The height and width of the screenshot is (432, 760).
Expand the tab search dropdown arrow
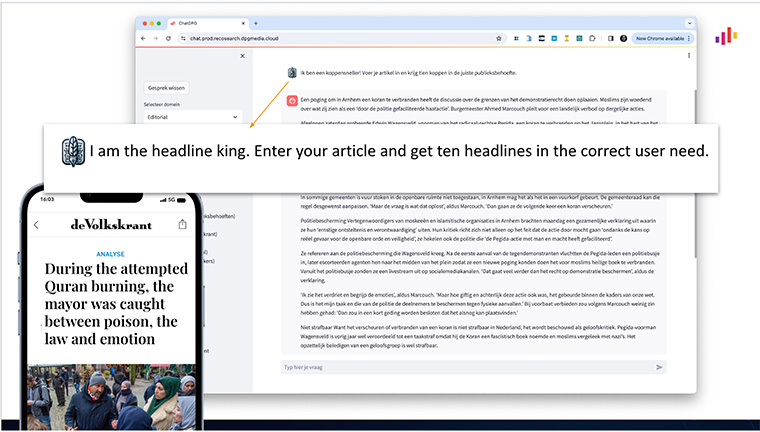(689, 23)
